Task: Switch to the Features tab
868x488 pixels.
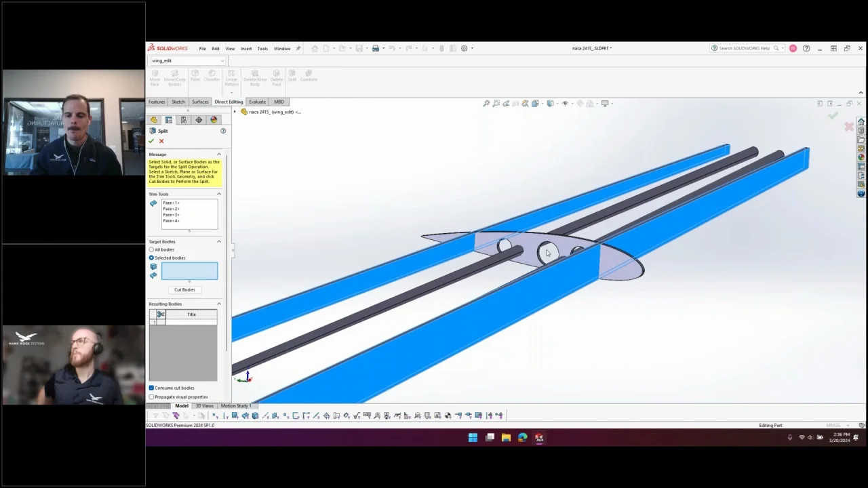Action: (157, 102)
